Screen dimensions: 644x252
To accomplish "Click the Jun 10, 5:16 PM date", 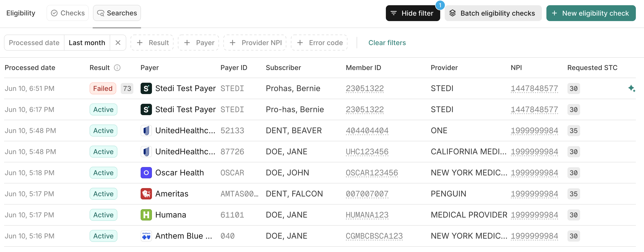I will click(29, 236).
